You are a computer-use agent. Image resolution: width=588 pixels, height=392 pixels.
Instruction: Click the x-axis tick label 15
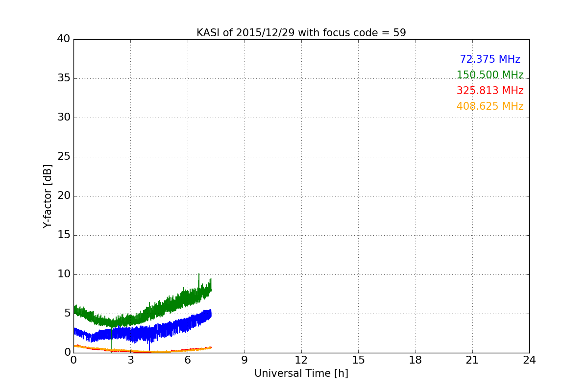click(x=358, y=360)
